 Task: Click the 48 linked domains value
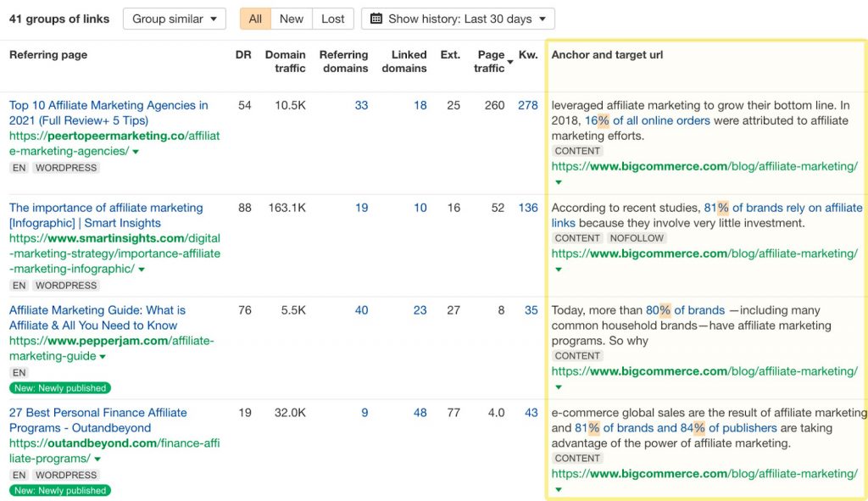420,413
